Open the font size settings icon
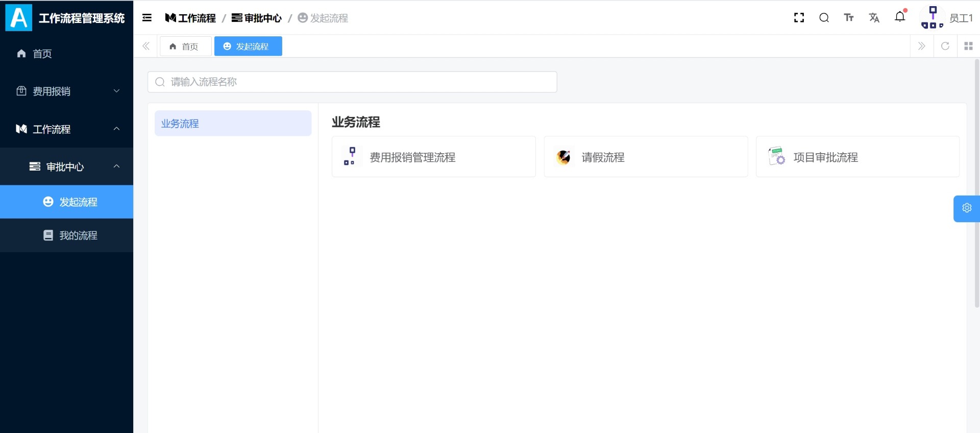 pyautogui.click(x=849, y=18)
